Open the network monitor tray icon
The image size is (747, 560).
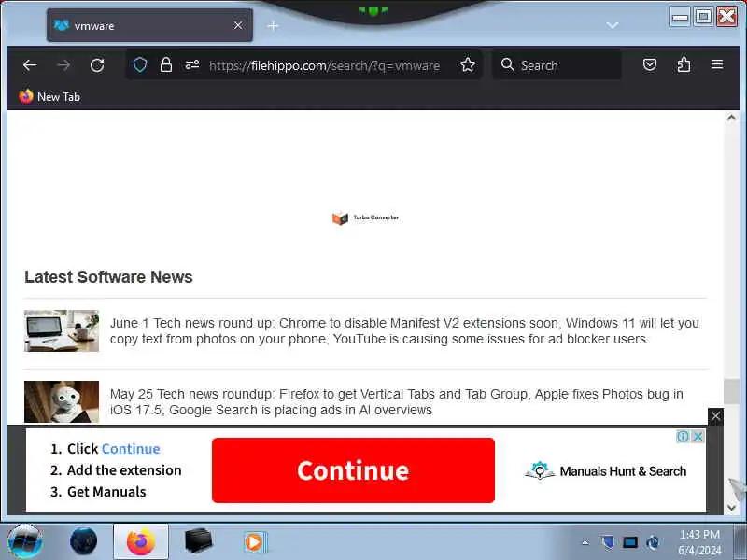[x=629, y=542]
